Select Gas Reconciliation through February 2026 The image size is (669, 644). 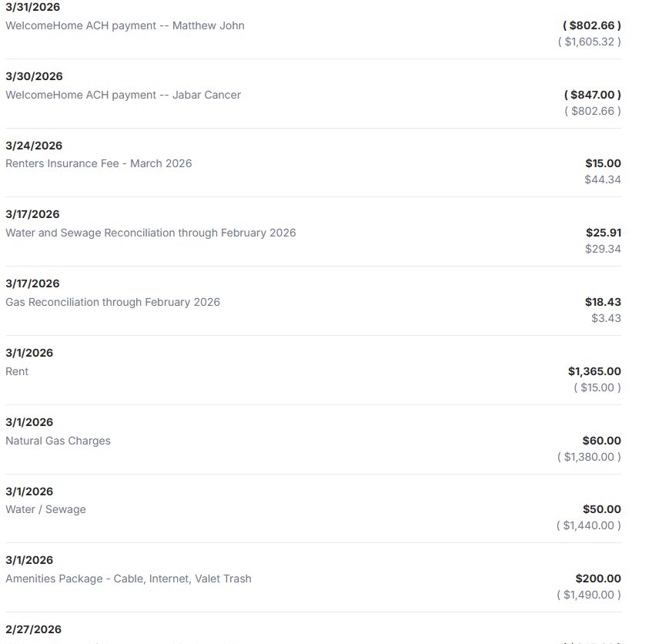pyautogui.click(x=112, y=302)
